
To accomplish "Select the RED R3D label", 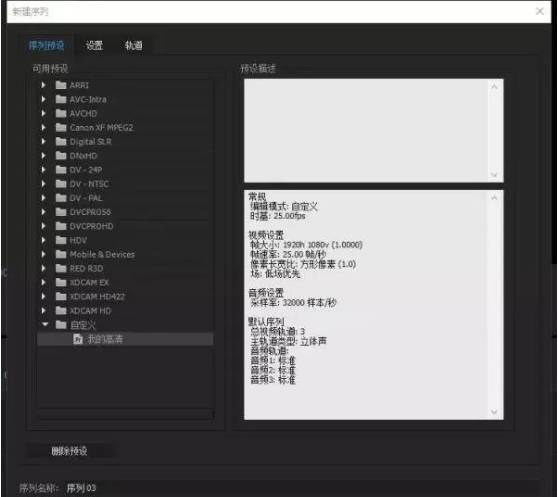I will tap(86, 268).
